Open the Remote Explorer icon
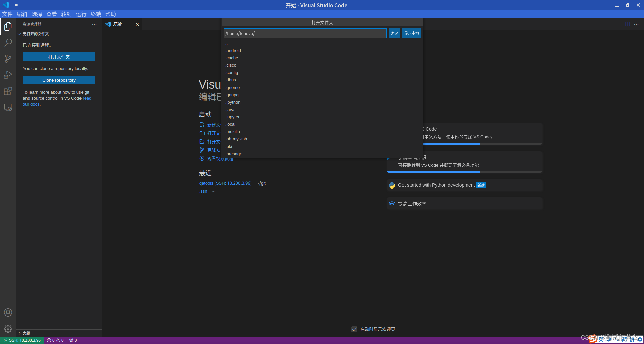The image size is (644, 344). [8, 107]
